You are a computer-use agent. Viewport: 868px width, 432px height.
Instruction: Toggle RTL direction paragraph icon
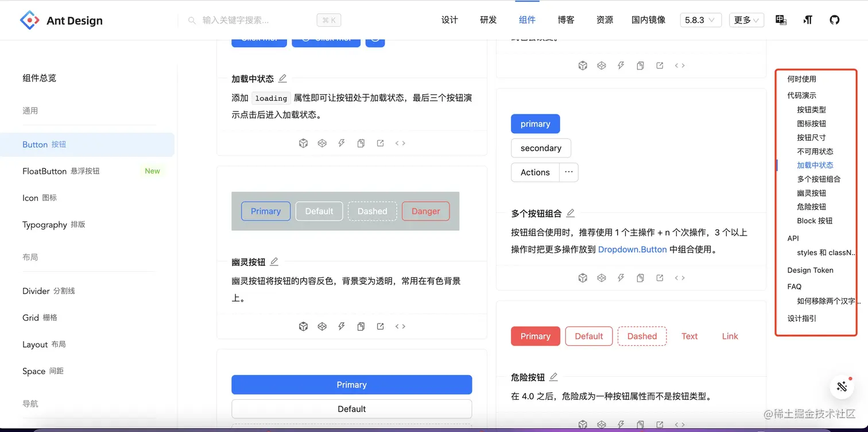click(808, 20)
